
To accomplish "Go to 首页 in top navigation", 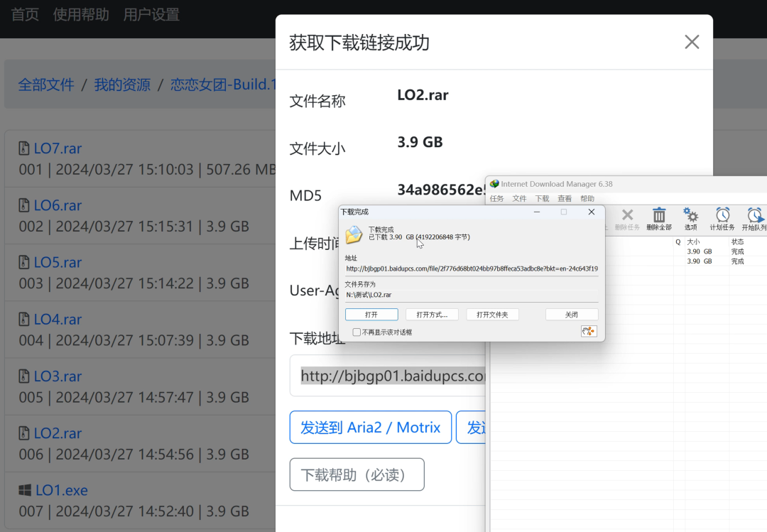I will [25, 15].
